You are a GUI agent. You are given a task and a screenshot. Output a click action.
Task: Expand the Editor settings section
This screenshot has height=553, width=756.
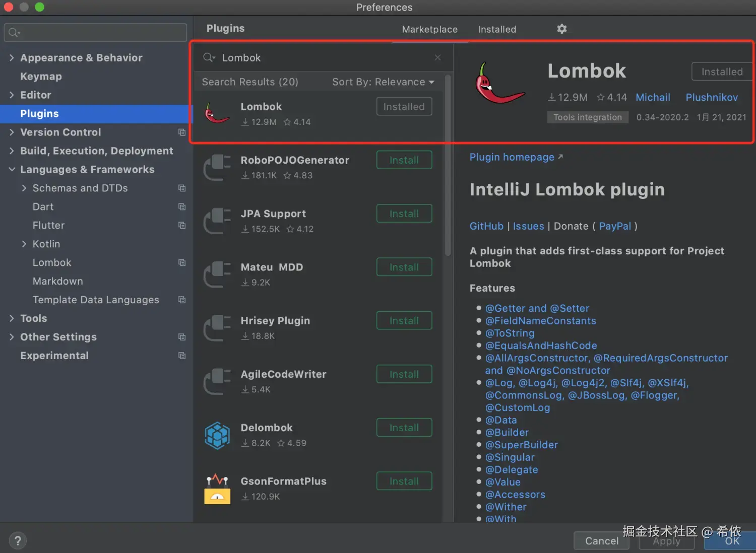(x=12, y=95)
